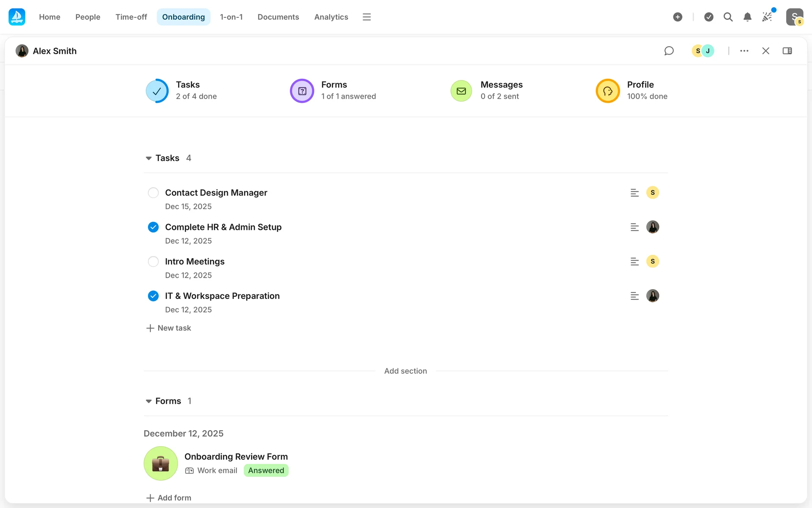This screenshot has height=508, width=812.
Task: Click Add section divider link
Action: pos(405,371)
